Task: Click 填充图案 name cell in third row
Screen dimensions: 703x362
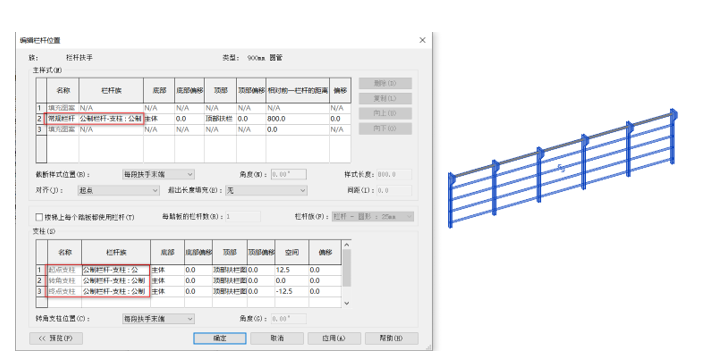Action: pyautogui.click(x=63, y=130)
